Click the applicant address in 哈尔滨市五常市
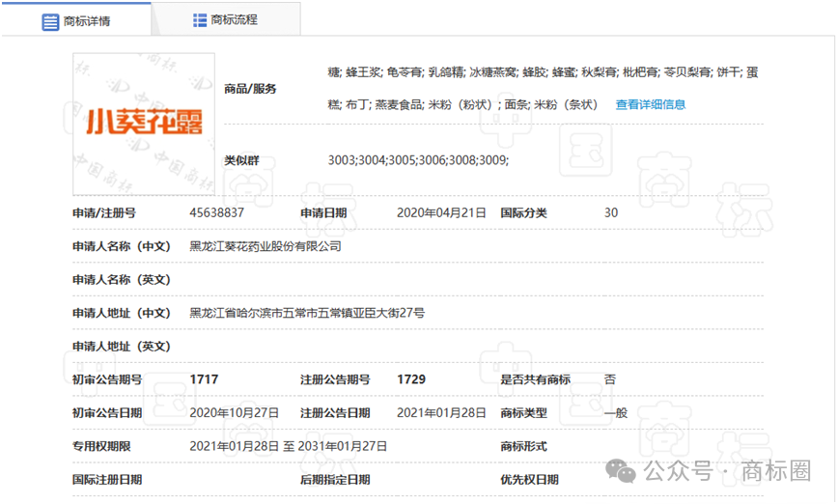The width and height of the screenshot is (838, 504). 306,313
